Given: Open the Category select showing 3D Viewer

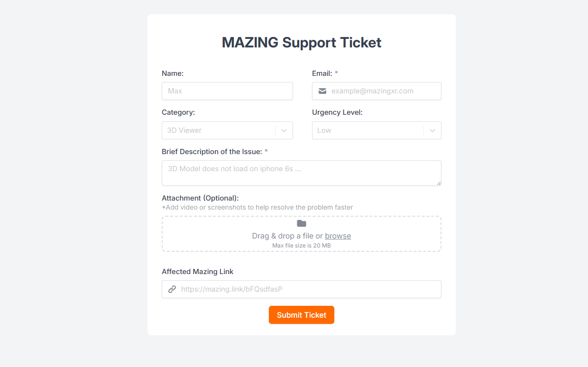Looking at the screenshot, I should click(x=218, y=130).
